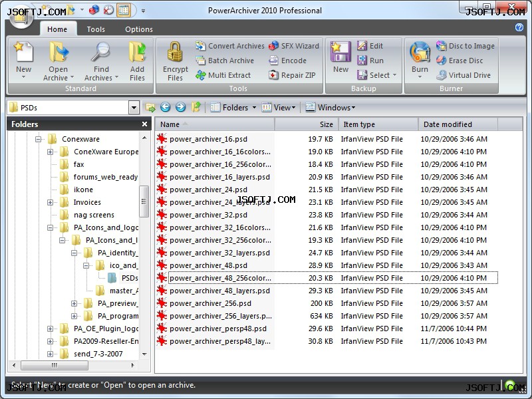This screenshot has height=399, width=532.
Task: Click the calendar grid icon in quick access toolbar
Action: pos(124,10)
